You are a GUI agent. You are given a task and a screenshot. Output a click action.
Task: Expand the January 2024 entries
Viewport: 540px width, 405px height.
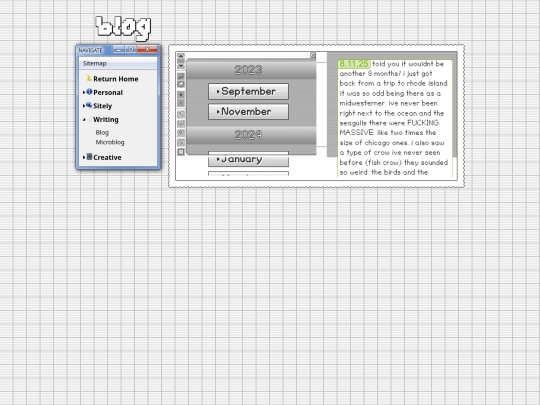coord(248,159)
